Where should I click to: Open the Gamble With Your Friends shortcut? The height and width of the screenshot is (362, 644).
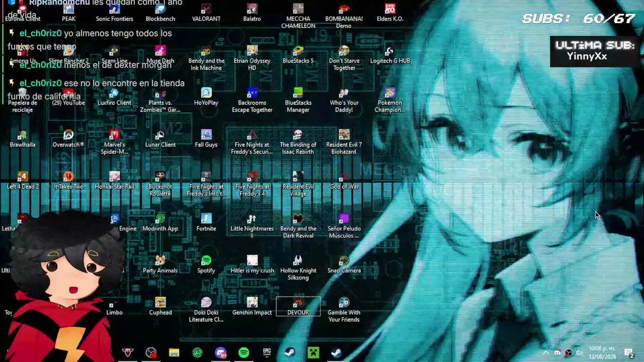point(344,310)
